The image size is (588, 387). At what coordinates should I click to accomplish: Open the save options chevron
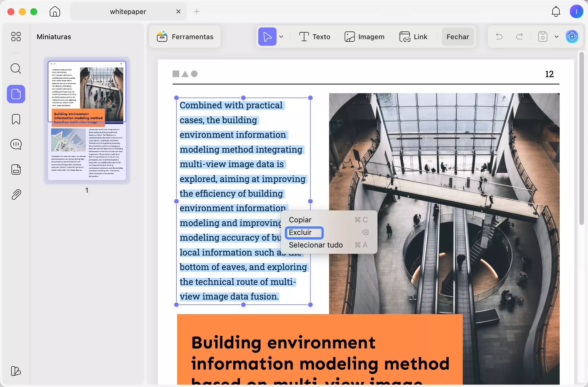point(556,37)
